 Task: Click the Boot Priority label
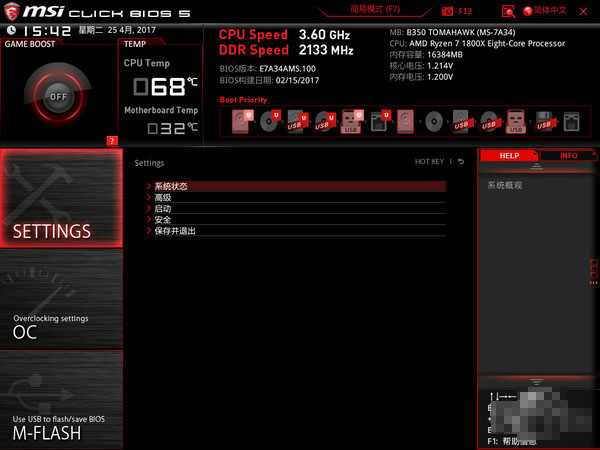(x=243, y=99)
